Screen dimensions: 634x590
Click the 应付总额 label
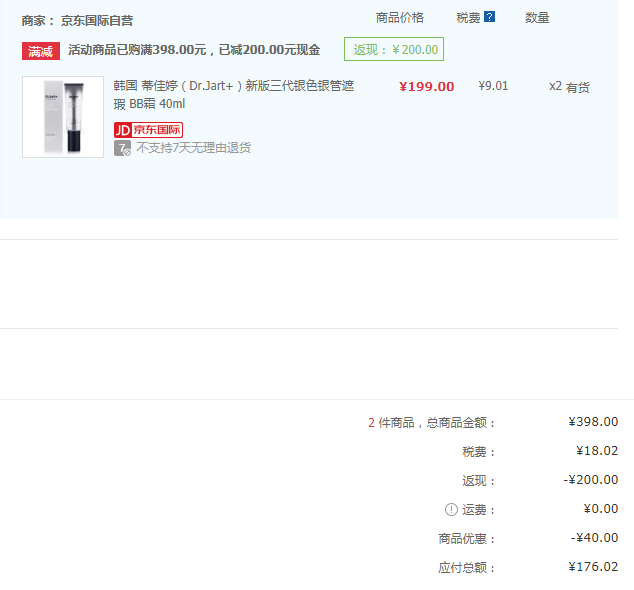click(467, 568)
